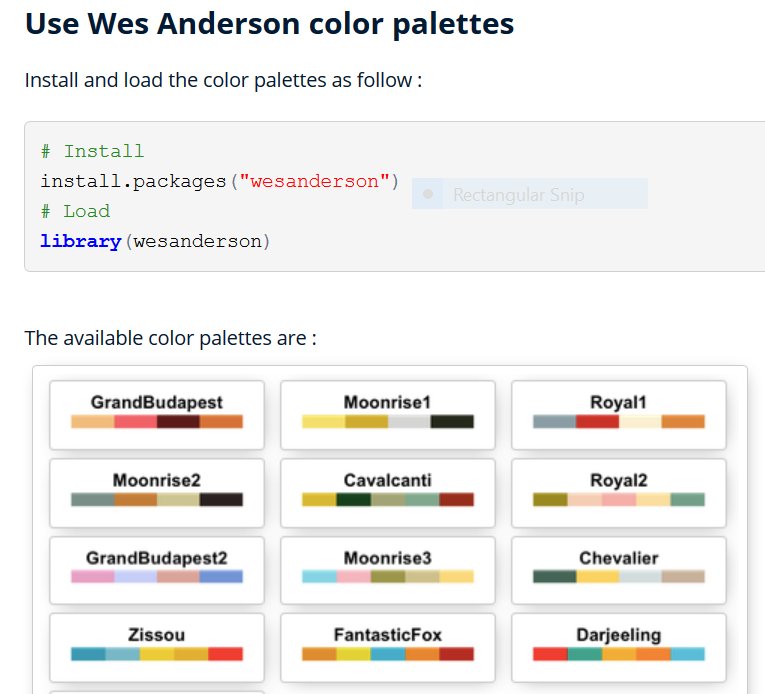The width and height of the screenshot is (765, 694).
Task: Pick the red swatch in Zissou
Action: (225, 654)
